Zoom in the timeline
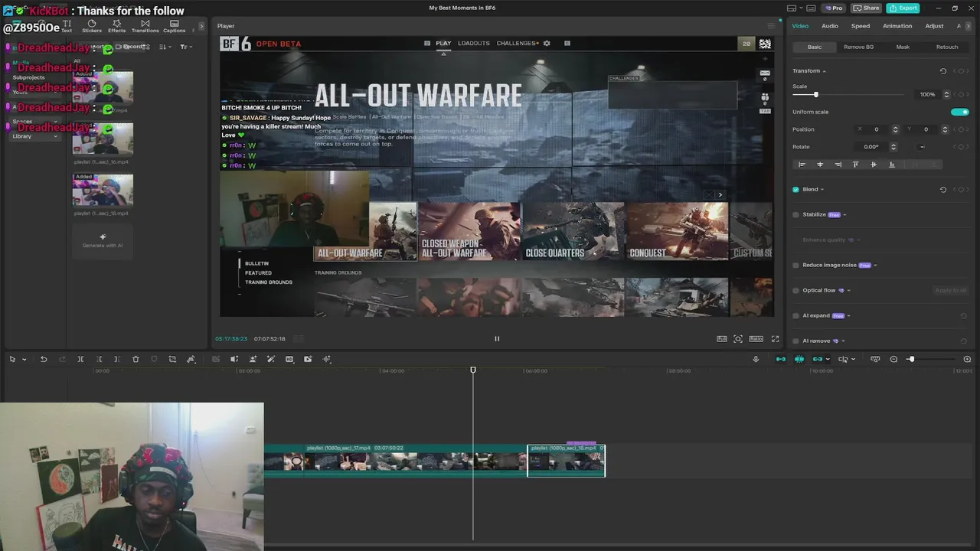This screenshot has height=551, width=980. coord(967,359)
